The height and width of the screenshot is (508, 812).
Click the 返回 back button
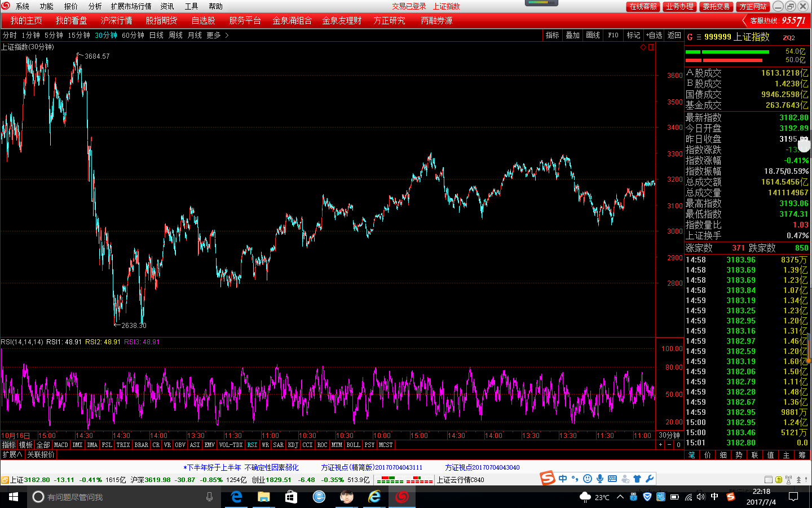[674, 35]
